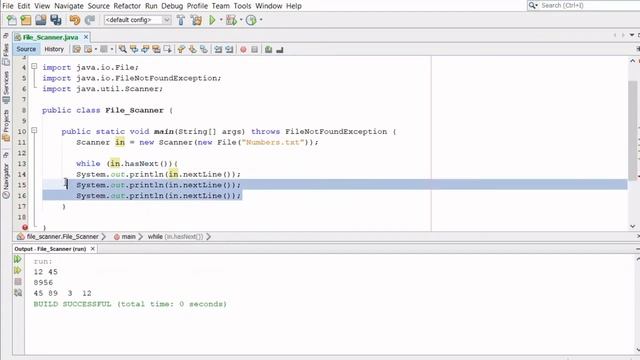The image size is (640, 360).
Task: Close the File_Scanner.java tab
Action: click(x=86, y=37)
